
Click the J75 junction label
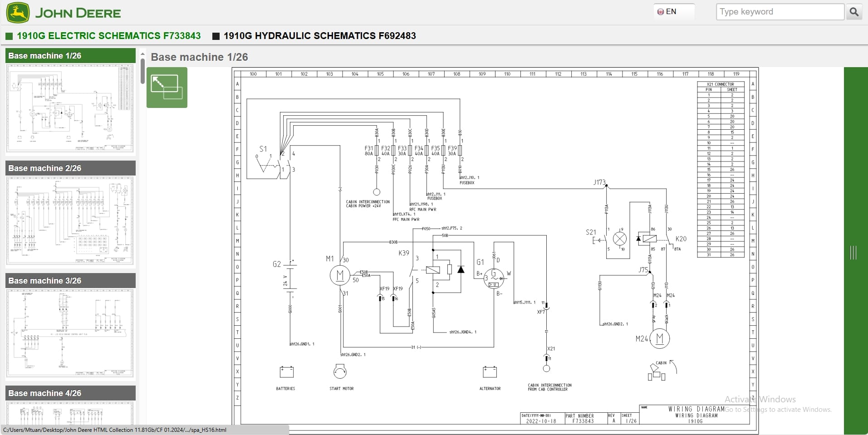tap(643, 269)
